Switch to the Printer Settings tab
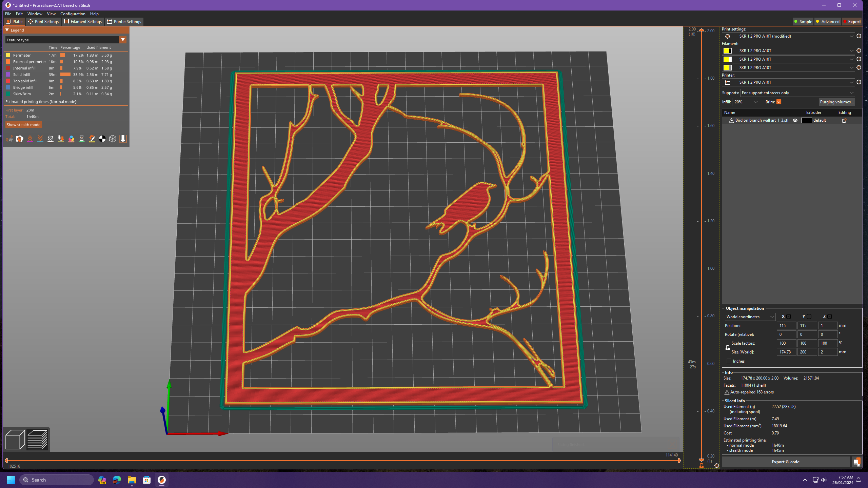Image resolution: width=868 pixels, height=488 pixels. tap(124, 21)
